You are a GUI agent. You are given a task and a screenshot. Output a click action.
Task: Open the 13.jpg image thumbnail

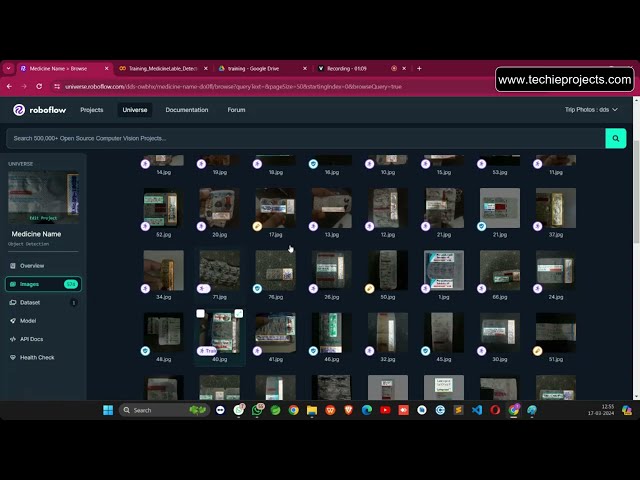click(x=331, y=208)
